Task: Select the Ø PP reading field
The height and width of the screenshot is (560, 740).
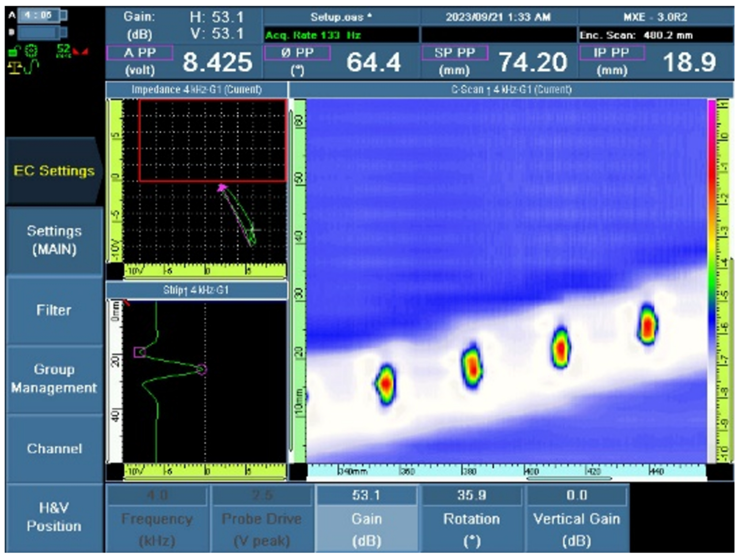Action: click(297, 53)
